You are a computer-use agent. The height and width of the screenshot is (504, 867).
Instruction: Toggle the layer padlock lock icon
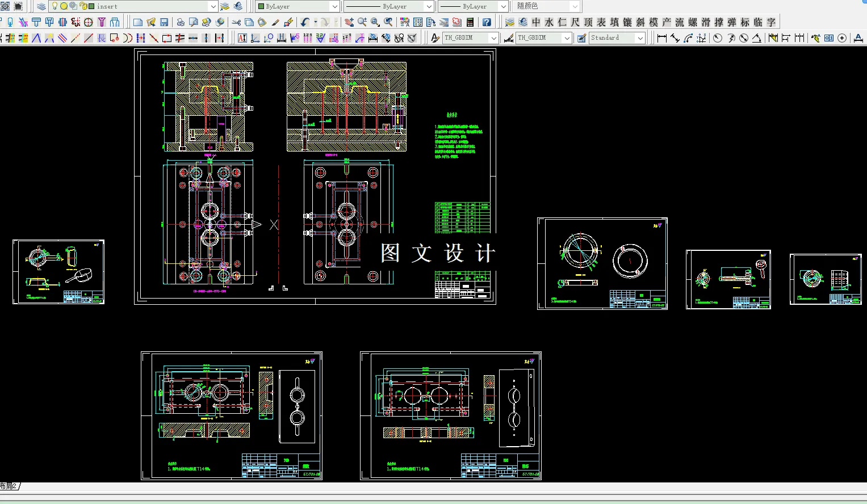83,6
